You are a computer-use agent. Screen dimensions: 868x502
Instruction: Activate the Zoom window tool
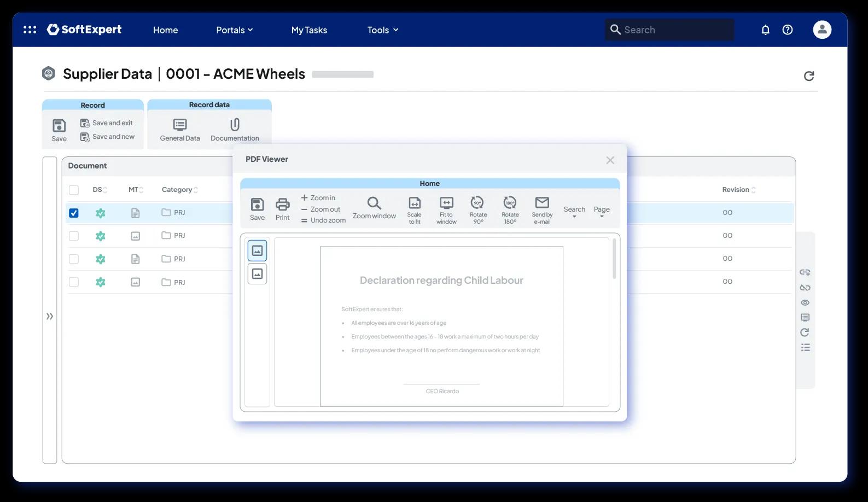point(374,208)
